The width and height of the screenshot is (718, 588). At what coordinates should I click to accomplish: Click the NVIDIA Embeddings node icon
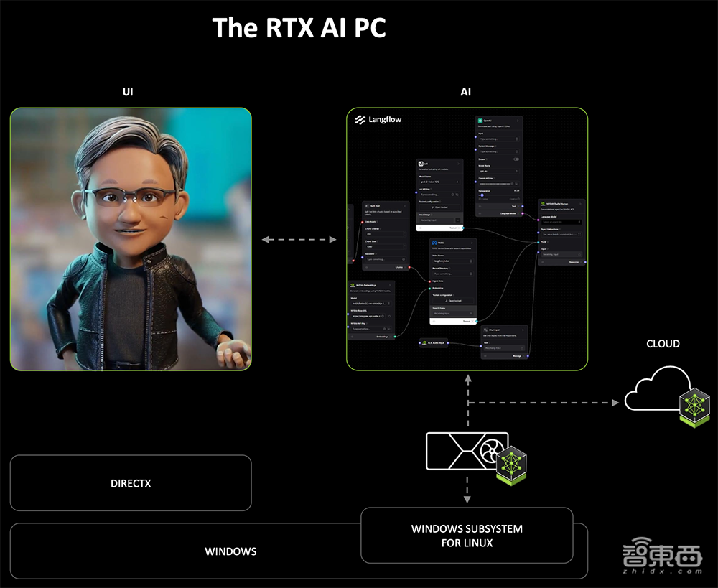(x=353, y=285)
